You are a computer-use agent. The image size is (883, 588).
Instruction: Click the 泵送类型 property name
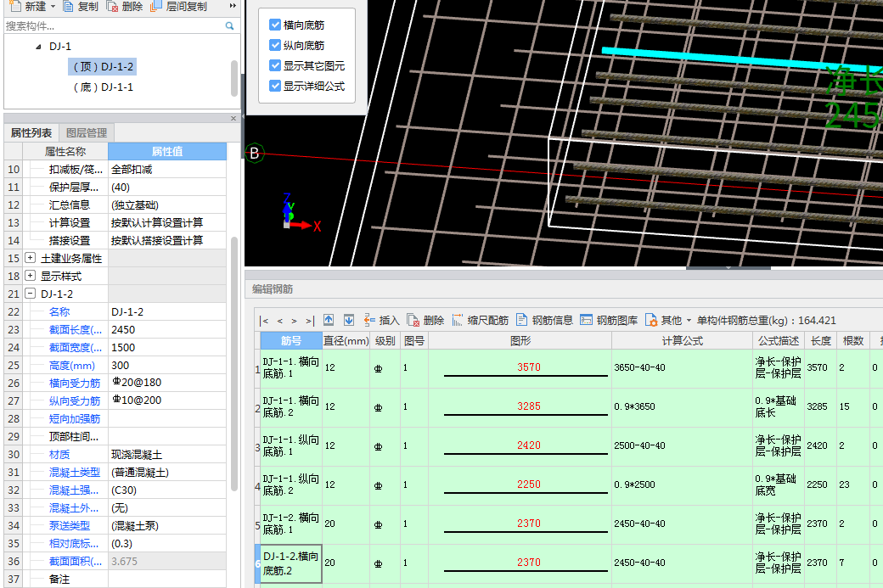click(70, 525)
